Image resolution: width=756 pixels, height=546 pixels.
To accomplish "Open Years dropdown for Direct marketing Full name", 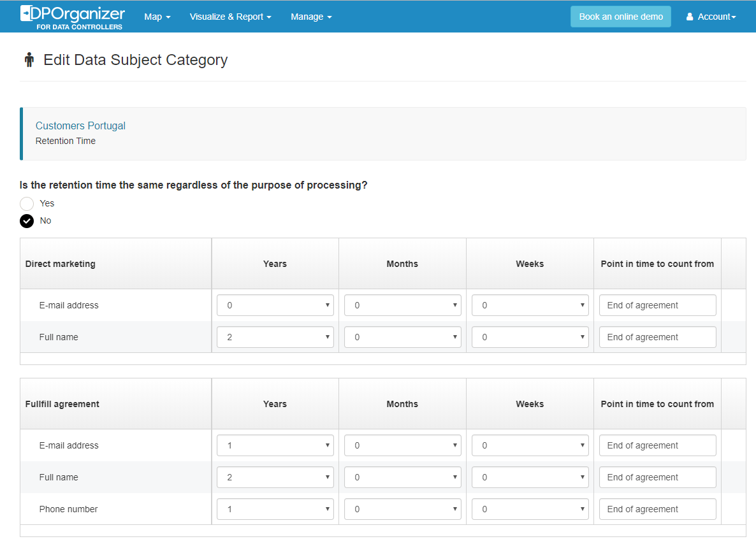I will 275,337.
